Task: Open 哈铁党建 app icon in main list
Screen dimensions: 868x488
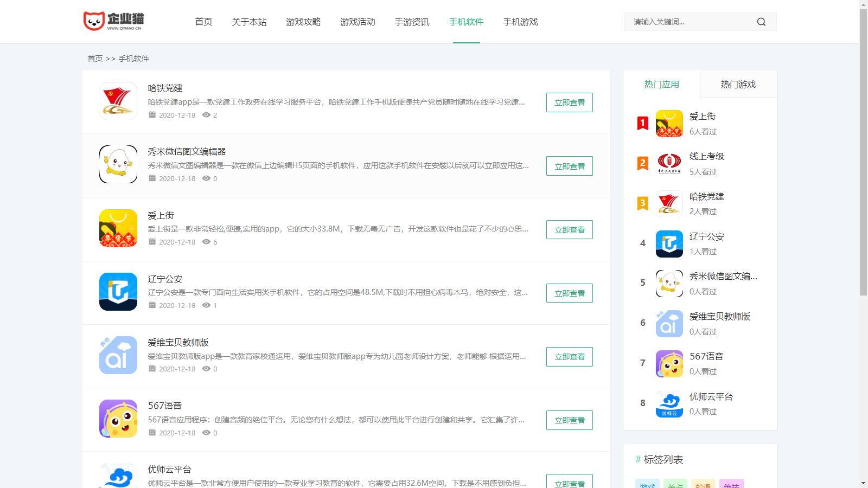Action: pos(118,101)
